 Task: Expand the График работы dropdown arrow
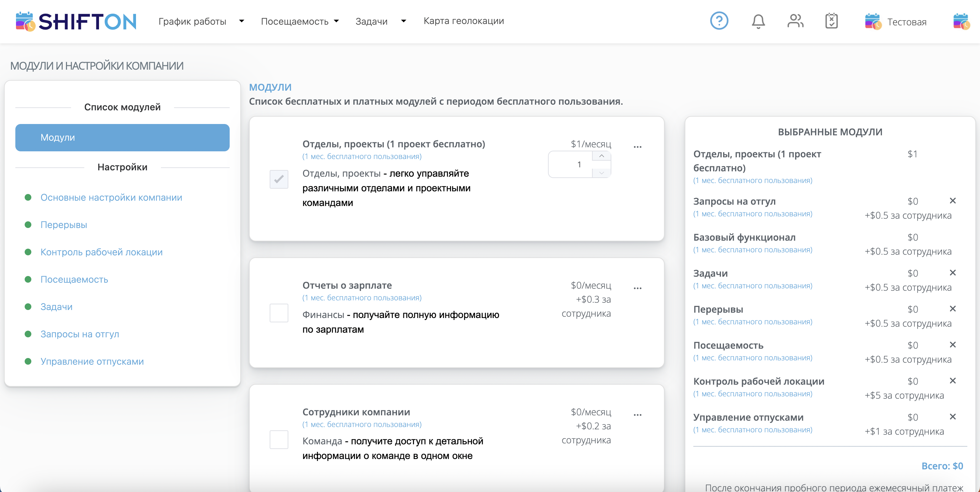click(242, 21)
